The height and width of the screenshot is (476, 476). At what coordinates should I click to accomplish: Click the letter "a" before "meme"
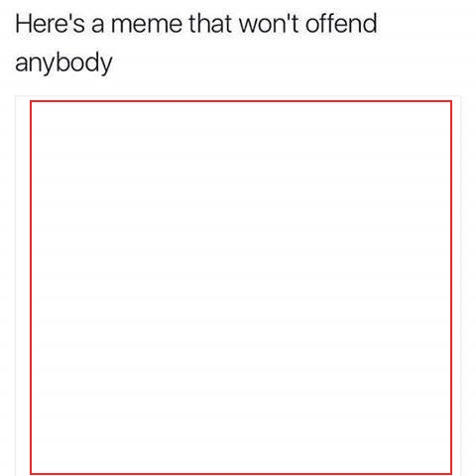coord(98,26)
